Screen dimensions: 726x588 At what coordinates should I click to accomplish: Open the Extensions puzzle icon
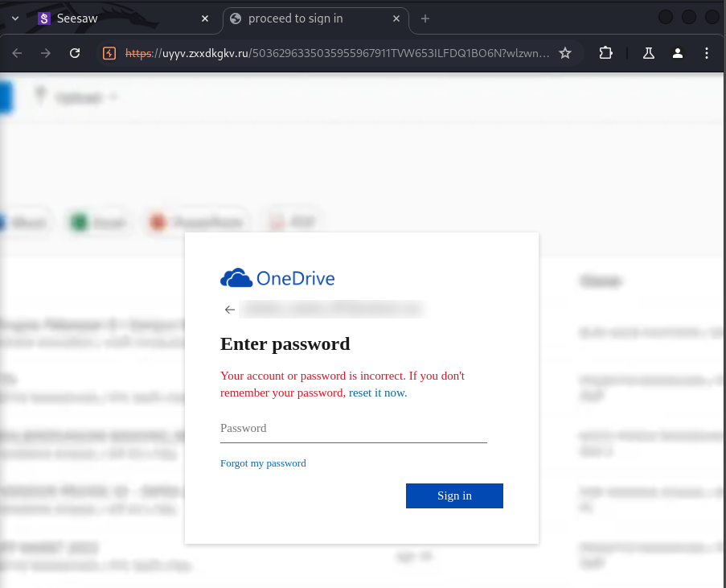(605, 53)
